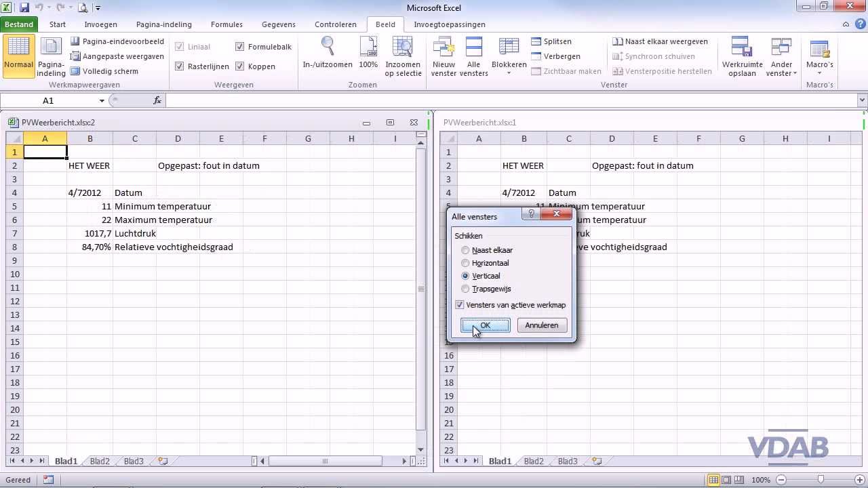Viewport: 868px width, 488px height.
Task: Switch to Normaal workbook view
Action: pyautogui.click(x=18, y=56)
